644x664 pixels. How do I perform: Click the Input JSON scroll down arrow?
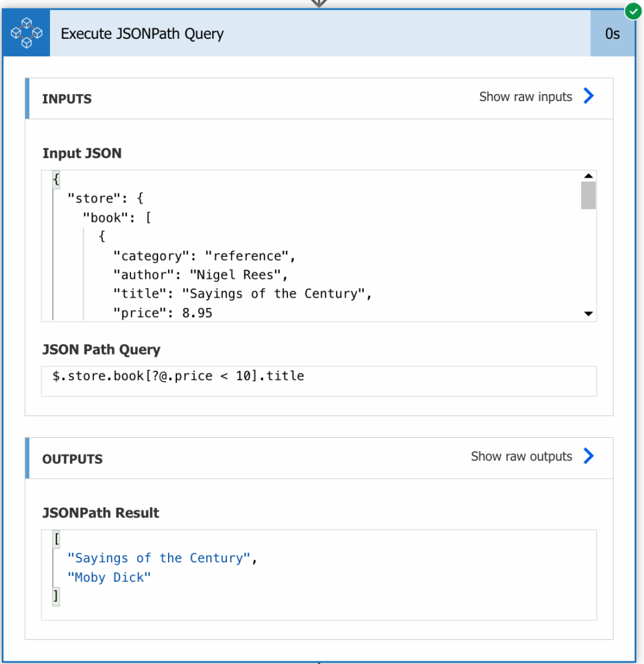(x=588, y=314)
